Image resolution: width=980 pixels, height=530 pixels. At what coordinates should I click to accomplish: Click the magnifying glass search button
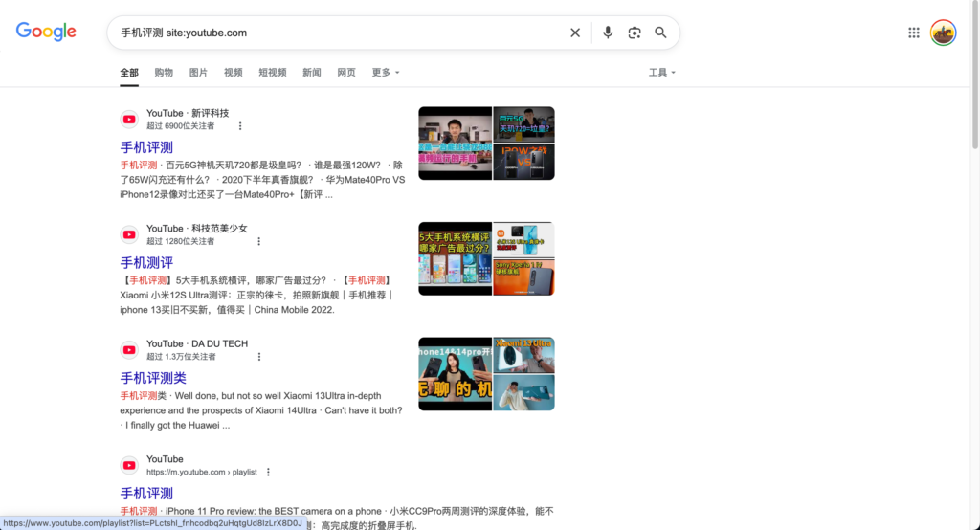click(x=660, y=33)
